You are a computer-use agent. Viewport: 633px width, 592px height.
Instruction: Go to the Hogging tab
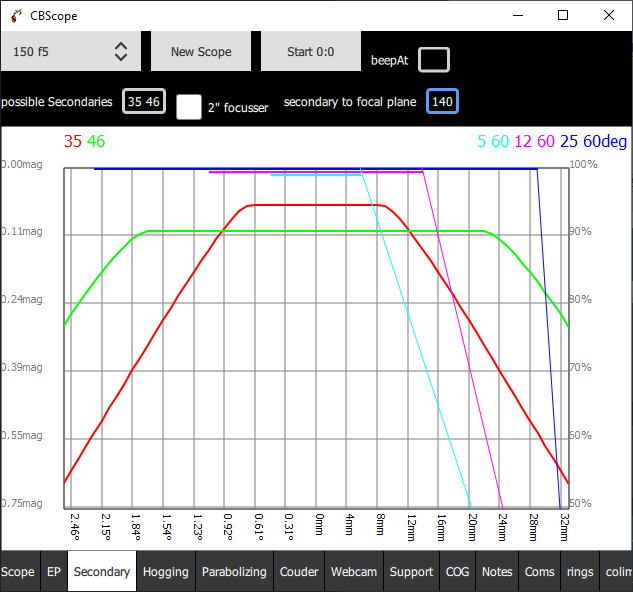(x=166, y=572)
